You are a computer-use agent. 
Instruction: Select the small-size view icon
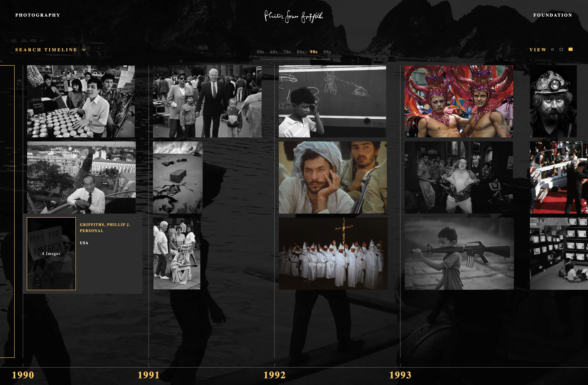pyautogui.click(x=552, y=50)
